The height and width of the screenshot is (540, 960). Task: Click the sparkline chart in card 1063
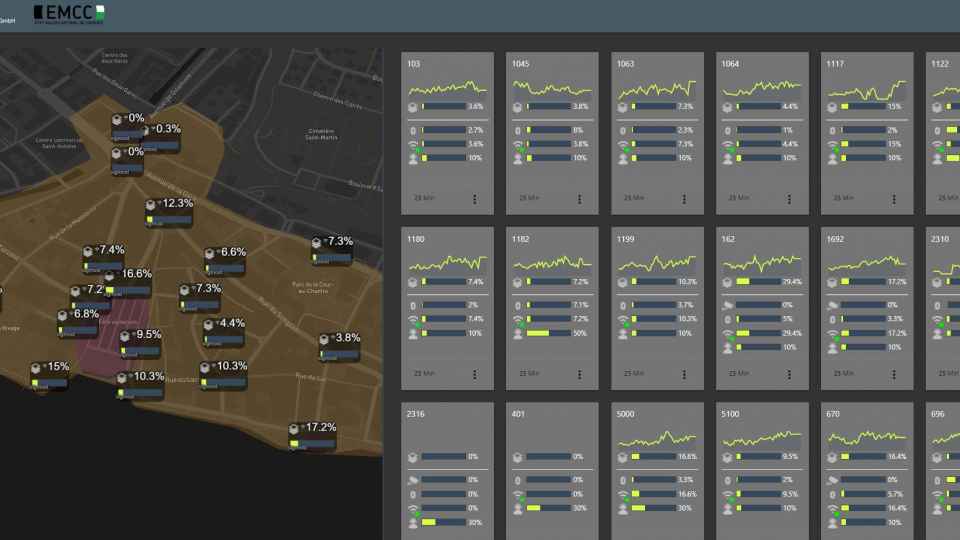(655, 89)
